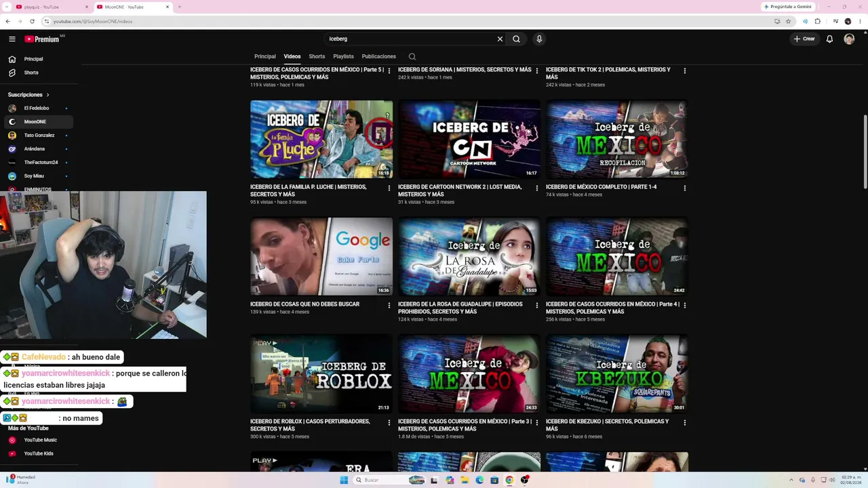Open the browser extensions puzzle icon
Screen dimensions: 868x488
pyautogui.click(x=817, y=21)
